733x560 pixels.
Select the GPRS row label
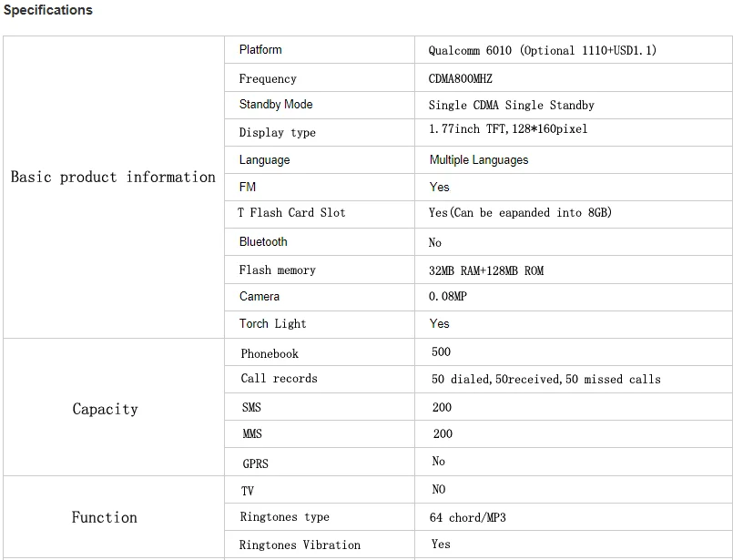click(x=255, y=463)
